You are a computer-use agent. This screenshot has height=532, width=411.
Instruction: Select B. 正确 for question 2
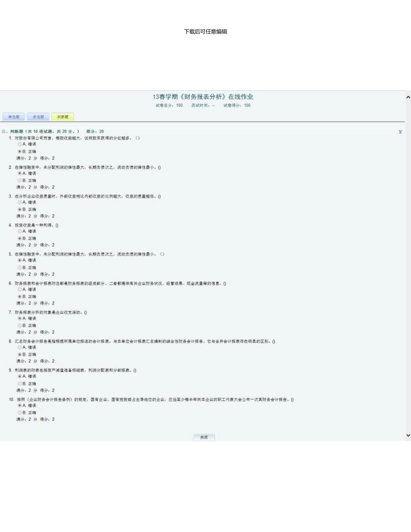click(19, 180)
